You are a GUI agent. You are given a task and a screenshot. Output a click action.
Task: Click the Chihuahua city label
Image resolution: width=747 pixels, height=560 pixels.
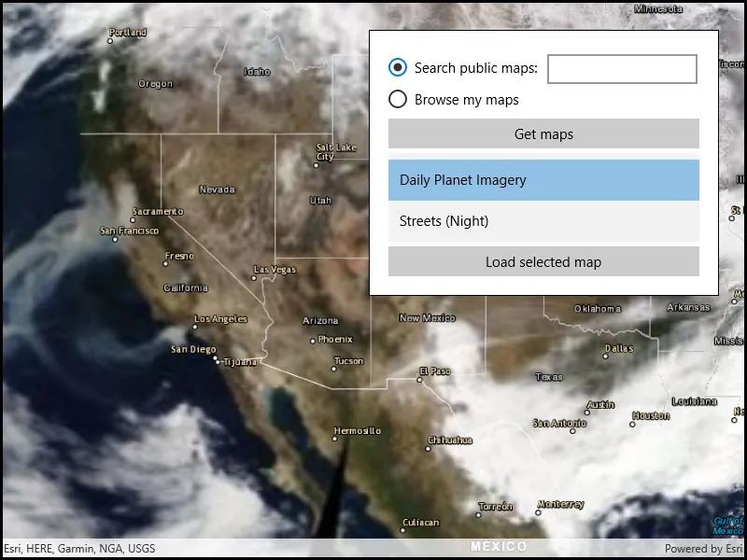coord(450,440)
